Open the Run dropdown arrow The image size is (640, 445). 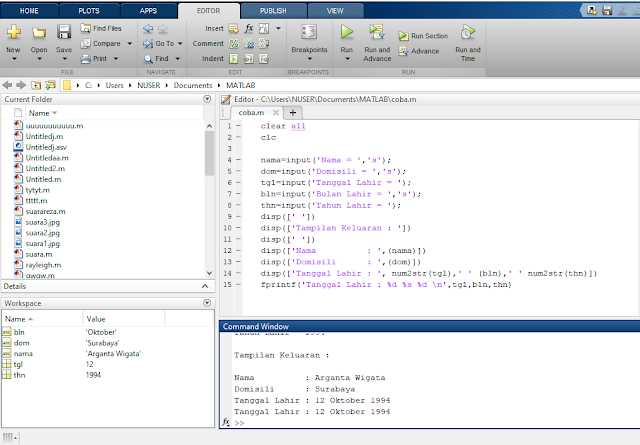[x=347, y=59]
